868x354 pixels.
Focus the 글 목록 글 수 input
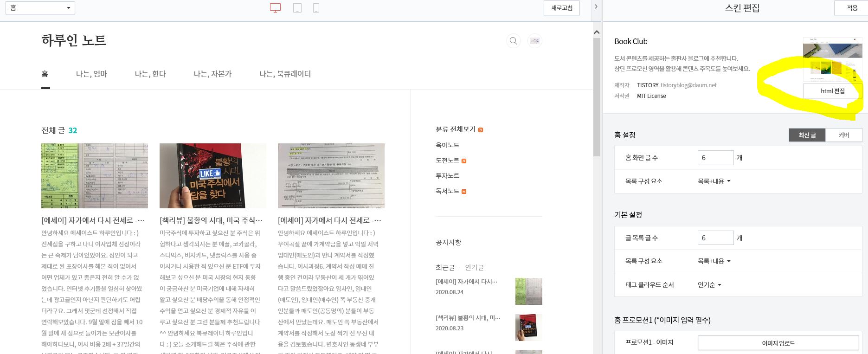(x=715, y=238)
